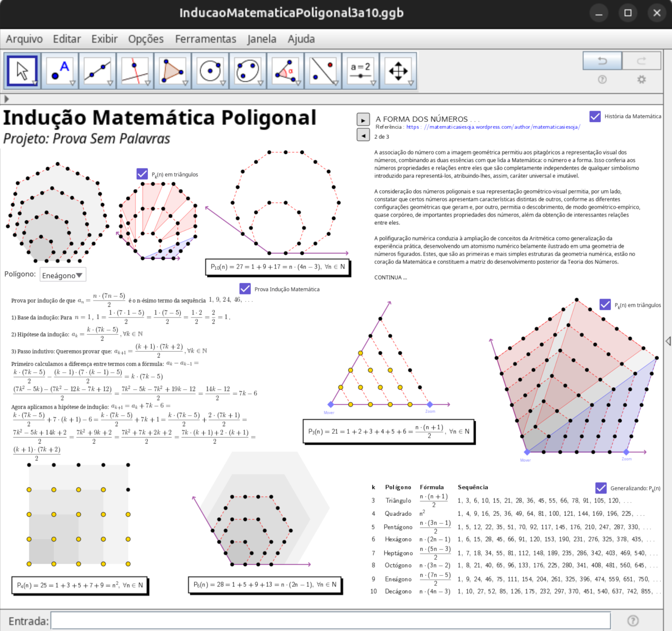Select the Angle measurement tool

tap(285, 71)
